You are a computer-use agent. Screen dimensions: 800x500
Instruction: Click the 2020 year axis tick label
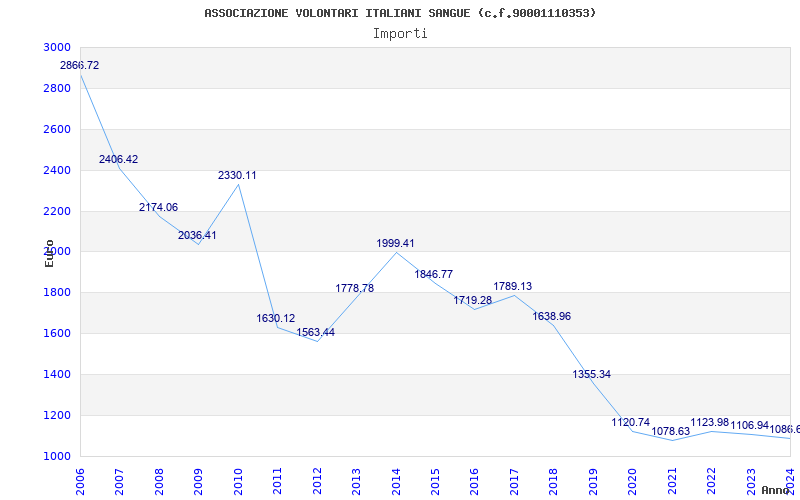click(x=632, y=481)
